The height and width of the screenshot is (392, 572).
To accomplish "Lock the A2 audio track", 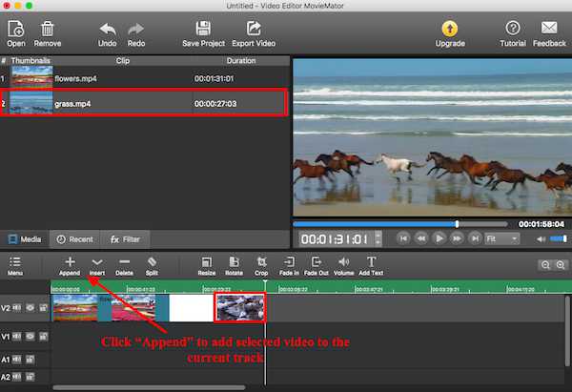I will pyautogui.click(x=30, y=377).
